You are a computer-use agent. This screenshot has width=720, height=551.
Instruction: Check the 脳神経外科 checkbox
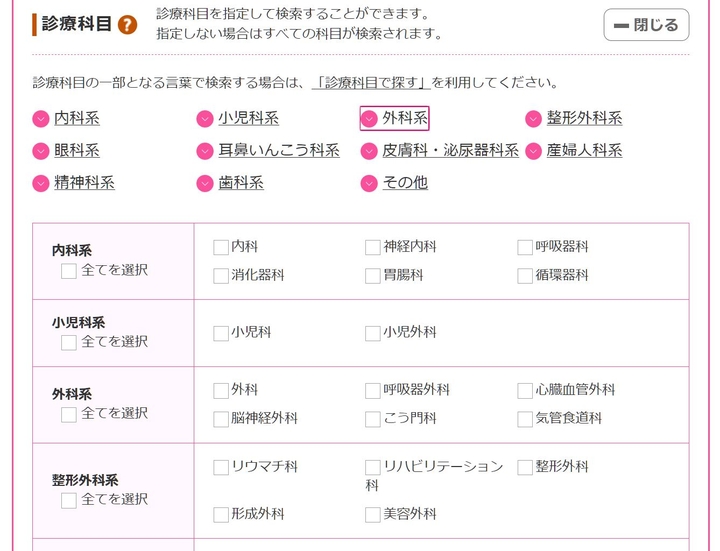tap(221, 419)
